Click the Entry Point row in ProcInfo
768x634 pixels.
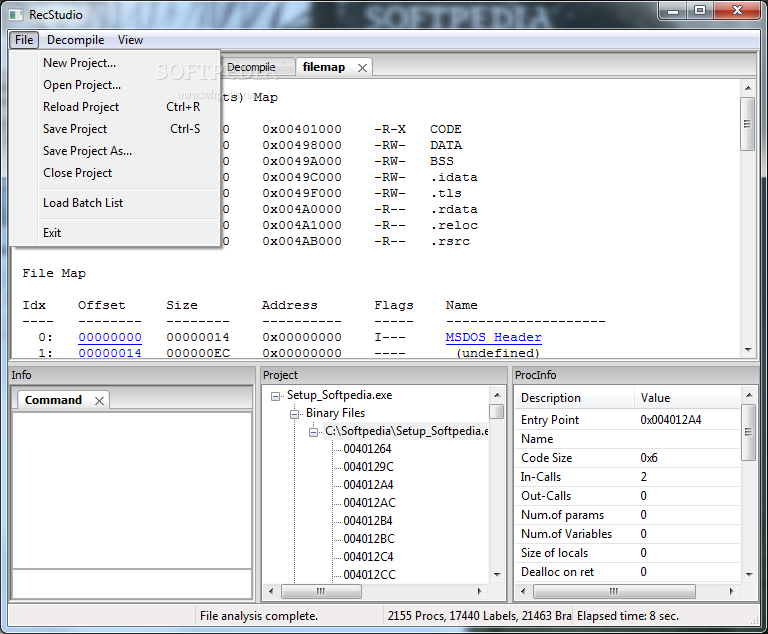[x=627, y=420]
